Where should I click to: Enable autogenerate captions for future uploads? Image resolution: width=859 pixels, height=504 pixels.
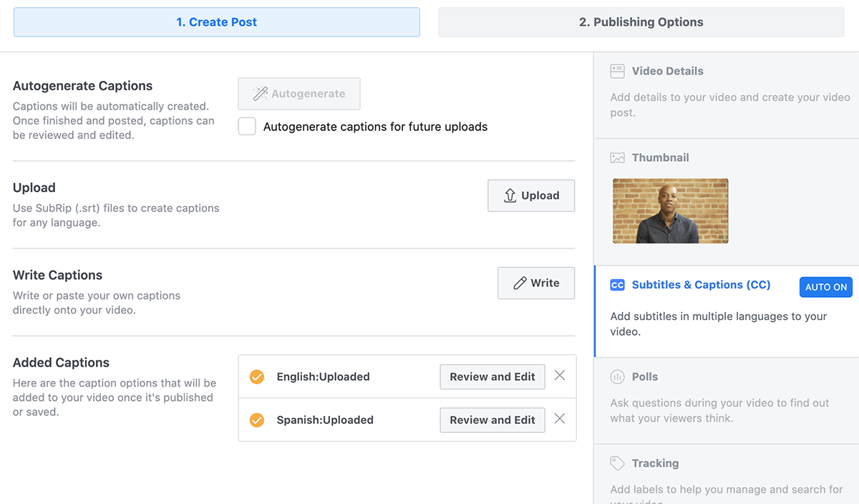[x=247, y=127]
